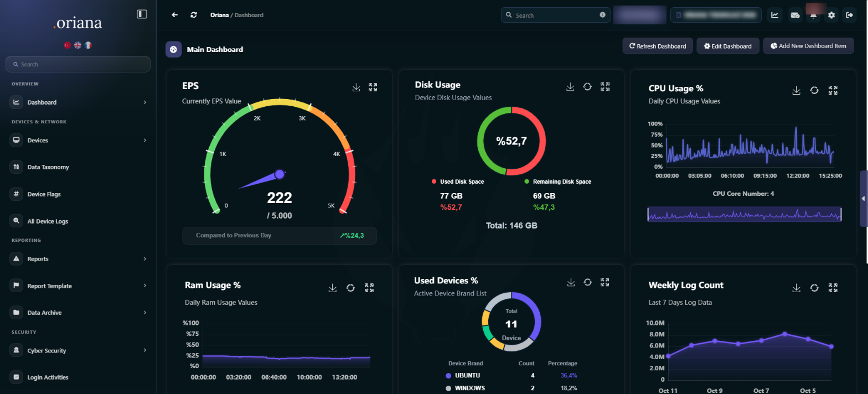
Task: Focus the top bar Search field
Action: (555, 15)
